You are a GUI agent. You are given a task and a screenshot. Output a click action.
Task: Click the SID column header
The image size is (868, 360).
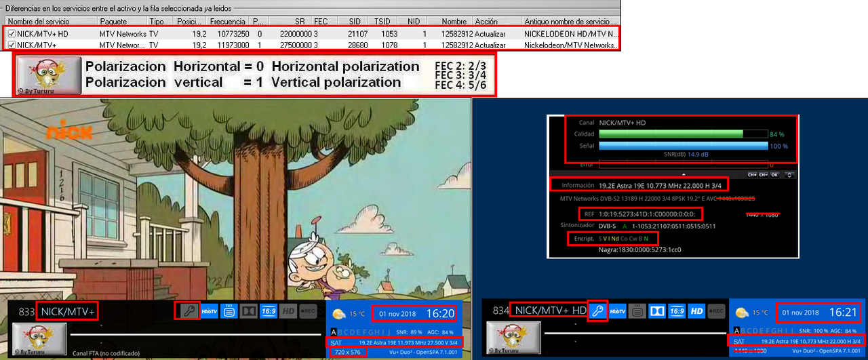[x=353, y=22]
